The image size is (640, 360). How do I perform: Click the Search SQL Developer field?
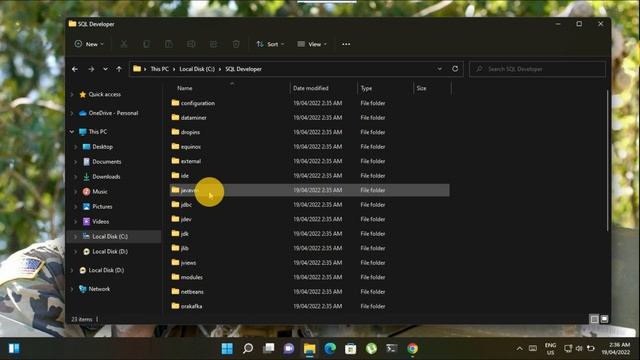click(538, 69)
